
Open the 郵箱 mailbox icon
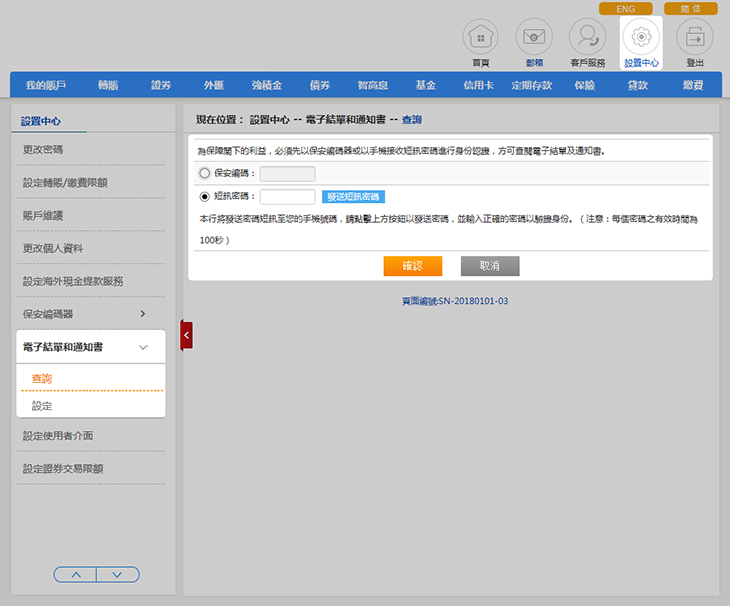pos(534,38)
